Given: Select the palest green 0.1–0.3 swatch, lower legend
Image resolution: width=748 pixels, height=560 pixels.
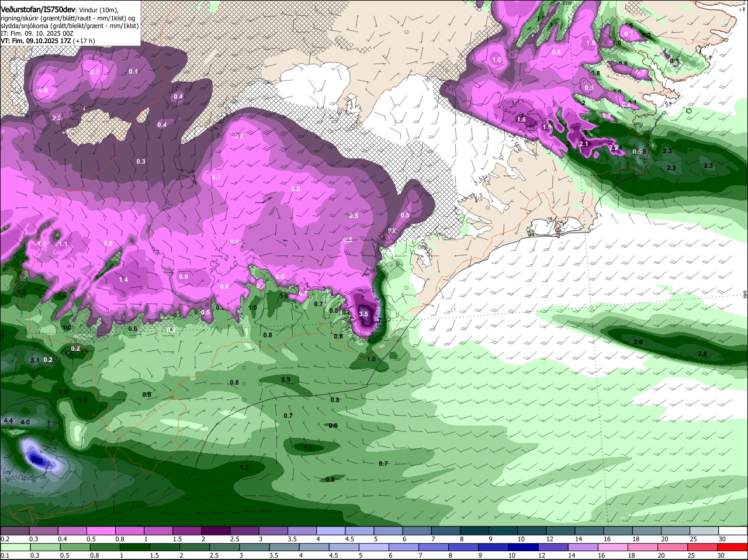Looking at the screenshot, I should [x=15, y=547].
